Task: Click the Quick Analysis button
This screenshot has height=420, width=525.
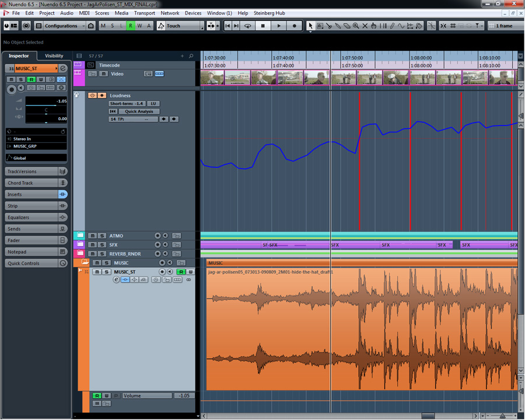Action: (139, 111)
